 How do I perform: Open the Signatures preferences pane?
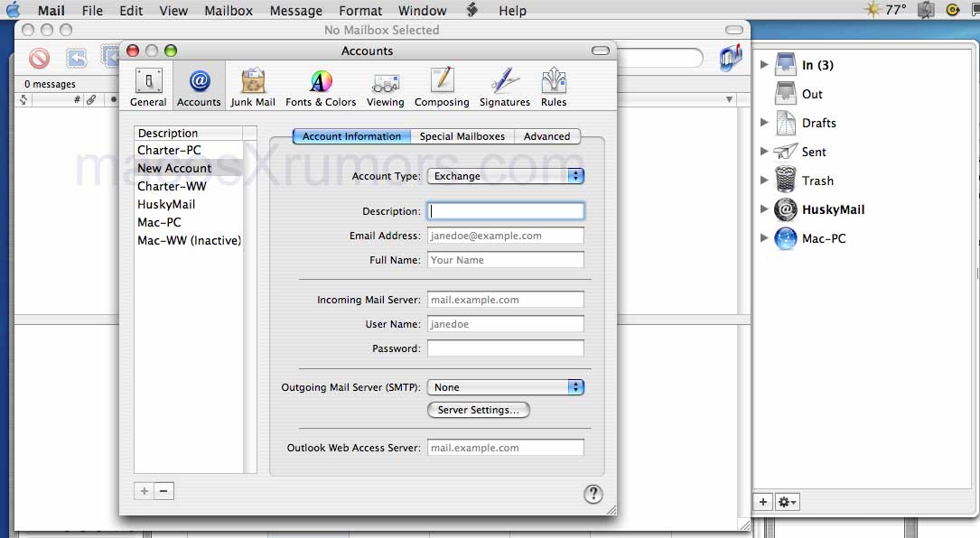pyautogui.click(x=504, y=87)
